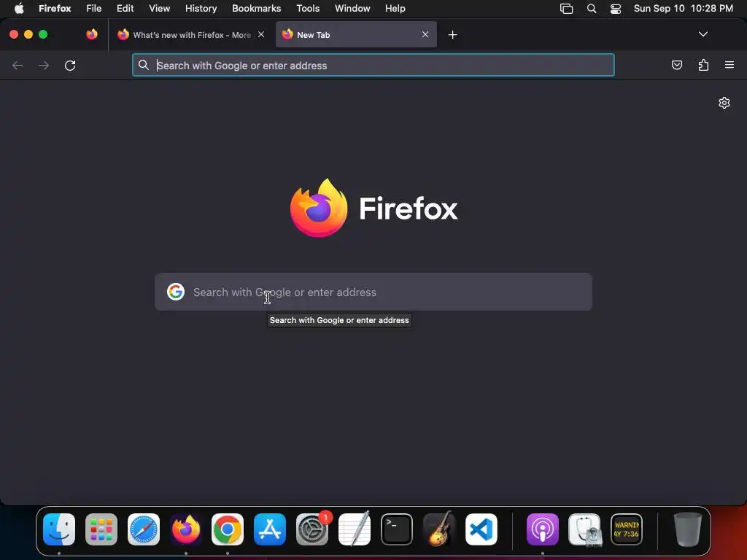747x560 pixels.
Task: Open Disk Utility from the Dock
Action: (x=584, y=529)
